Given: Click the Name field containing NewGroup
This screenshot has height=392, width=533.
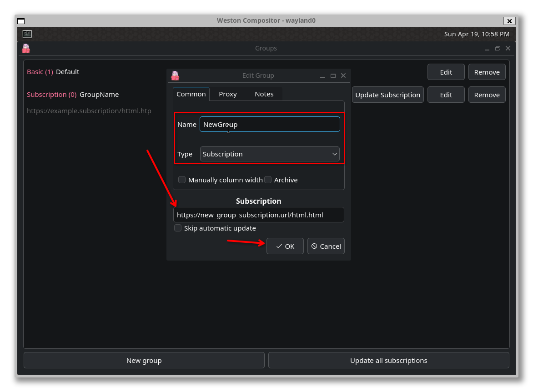Looking at the screenshot, I should [270, 124].
